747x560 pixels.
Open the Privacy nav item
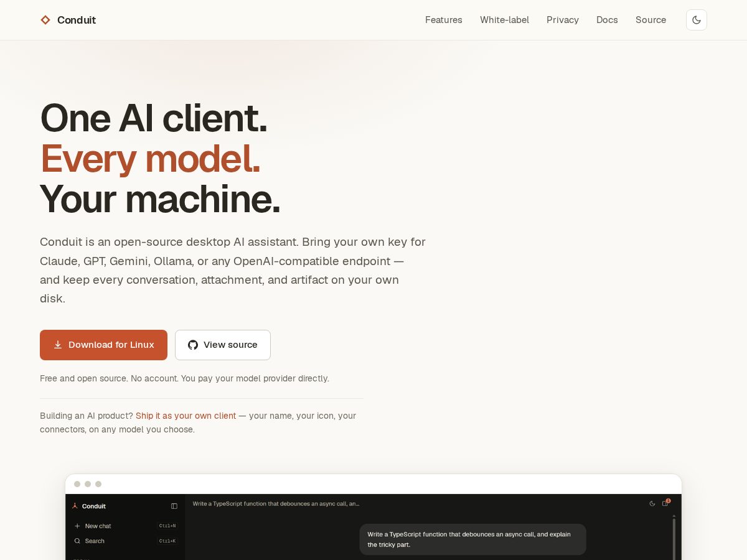563,20
